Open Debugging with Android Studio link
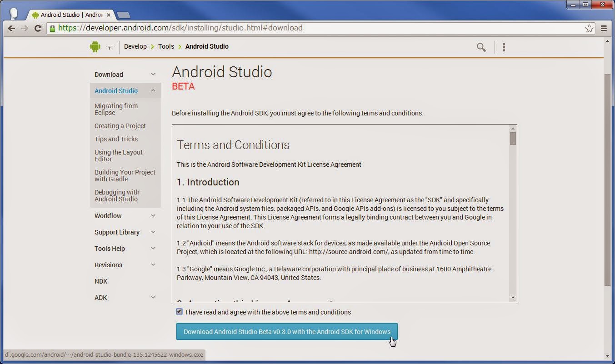Viewport: 615px width, 364px height. click(117, 195)
